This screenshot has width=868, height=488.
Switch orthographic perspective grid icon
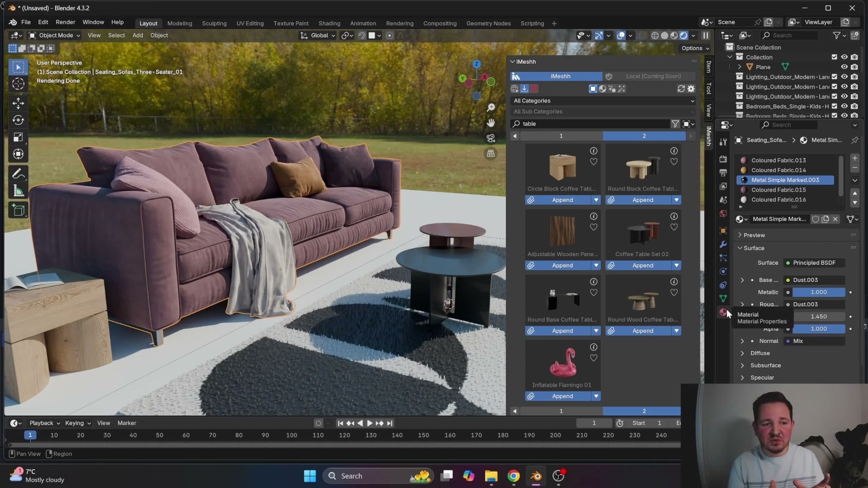491,154
